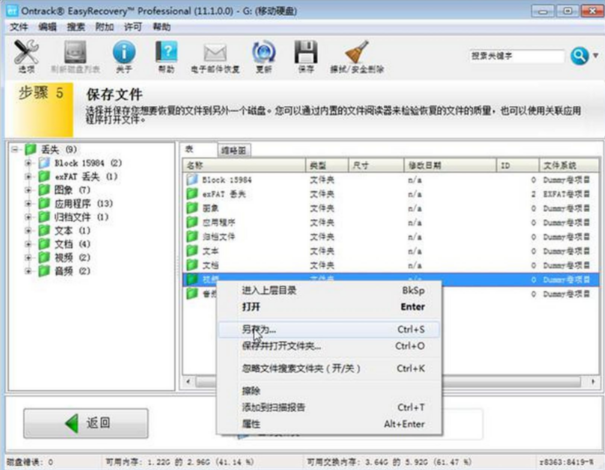Select 属性 in the context menu

pyautogui.click(x=251, y=424)
